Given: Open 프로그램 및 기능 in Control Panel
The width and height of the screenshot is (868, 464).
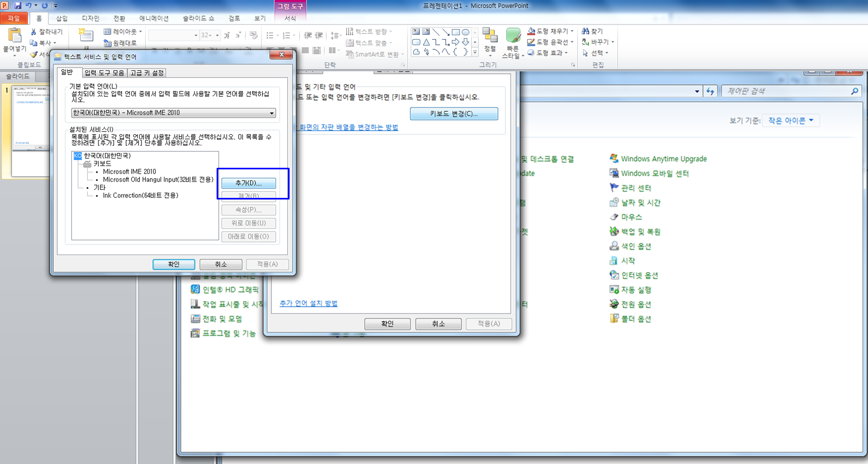Looking at the screenshot, I should pos(229,334).
